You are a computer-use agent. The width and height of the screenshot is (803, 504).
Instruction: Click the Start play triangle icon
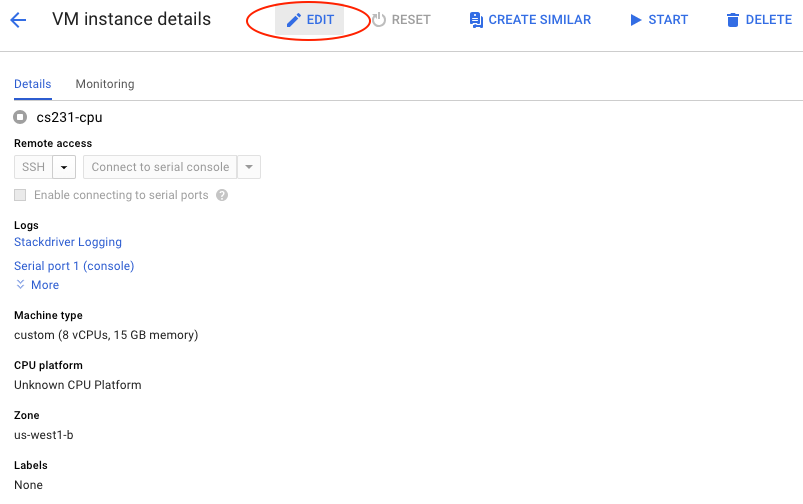(636, 20)
